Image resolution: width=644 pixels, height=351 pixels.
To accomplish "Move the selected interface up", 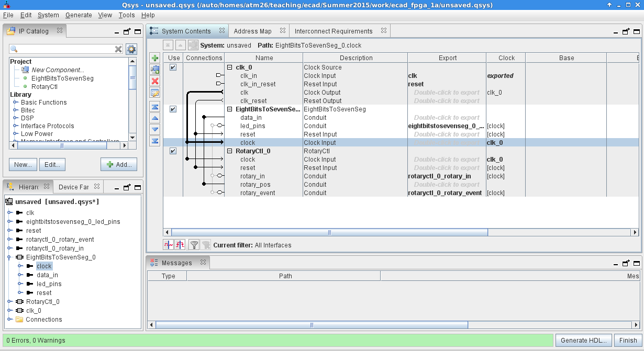I will tap(154, 118).
